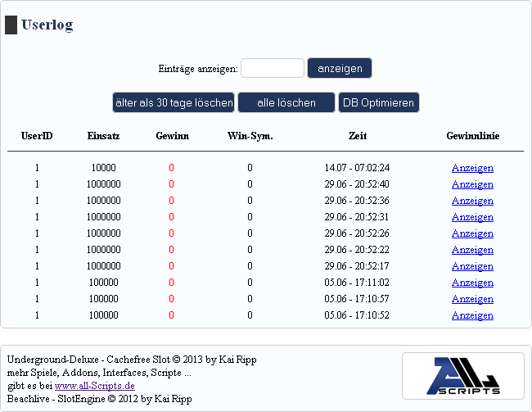
Task: Click the time 29.06 - 20:52:22
Action: 357,250
